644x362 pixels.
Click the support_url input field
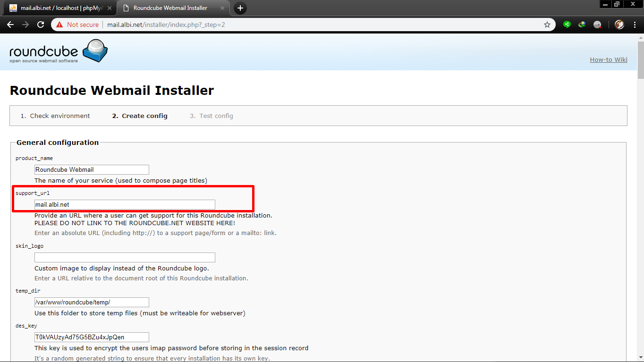pyautogui.click(x=125, y=204)
